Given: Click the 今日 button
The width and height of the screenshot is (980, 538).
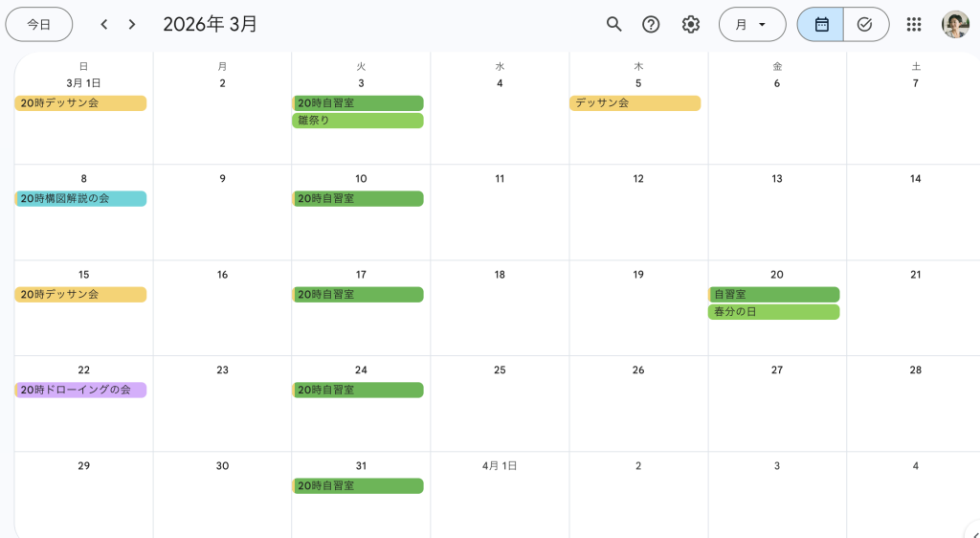Looking at the screenshot, I should point(39,24).
